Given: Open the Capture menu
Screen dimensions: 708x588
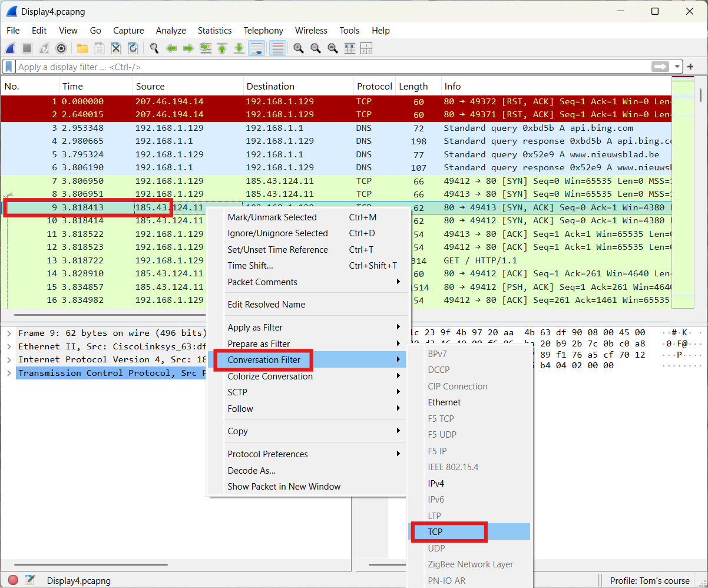Looking at the screenshot, I should pos(128,31).
